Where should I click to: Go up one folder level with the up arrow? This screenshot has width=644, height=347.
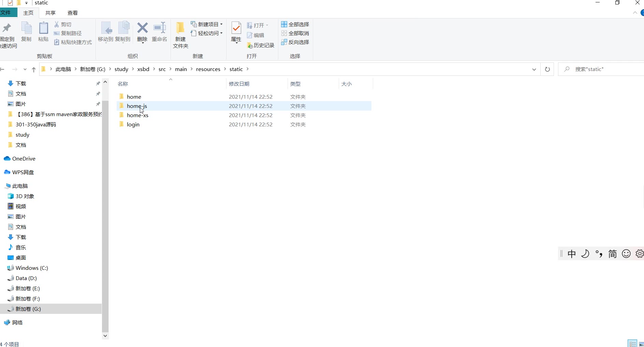tap(34, 69)
